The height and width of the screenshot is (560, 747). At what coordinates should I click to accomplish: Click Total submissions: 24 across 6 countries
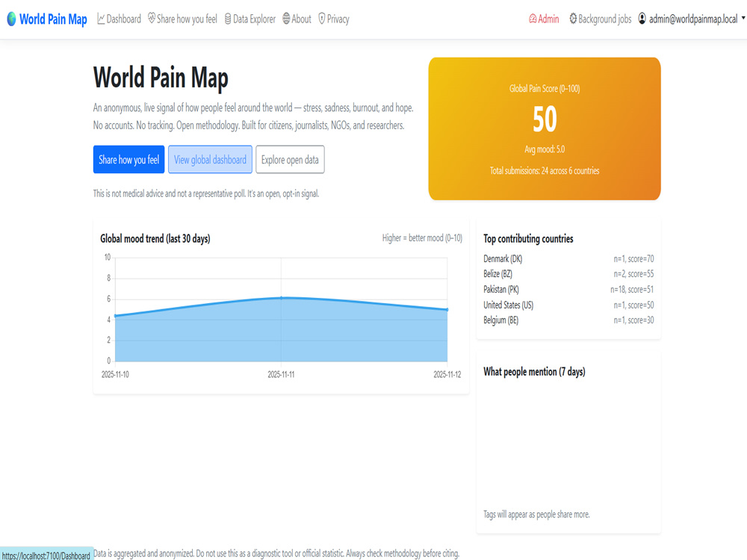click(545, 170)
